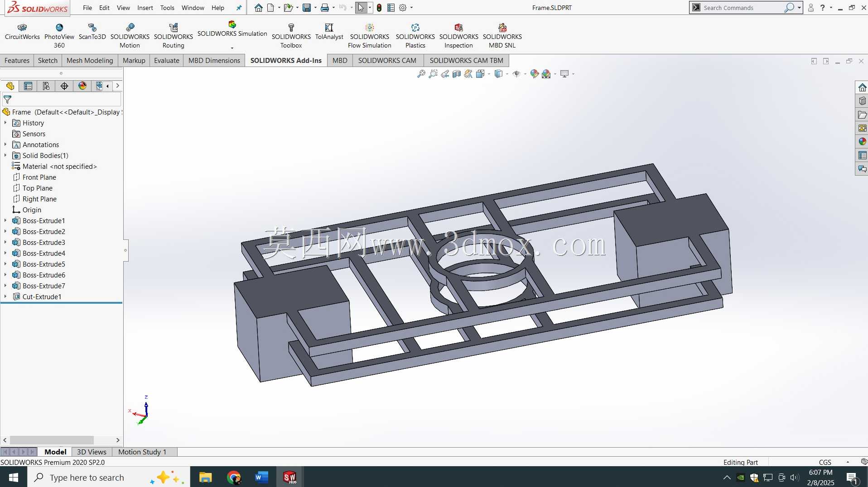
Task: Activate the ScanTo3D add-in
Action: pyautogui.click(x=92, y=32)
